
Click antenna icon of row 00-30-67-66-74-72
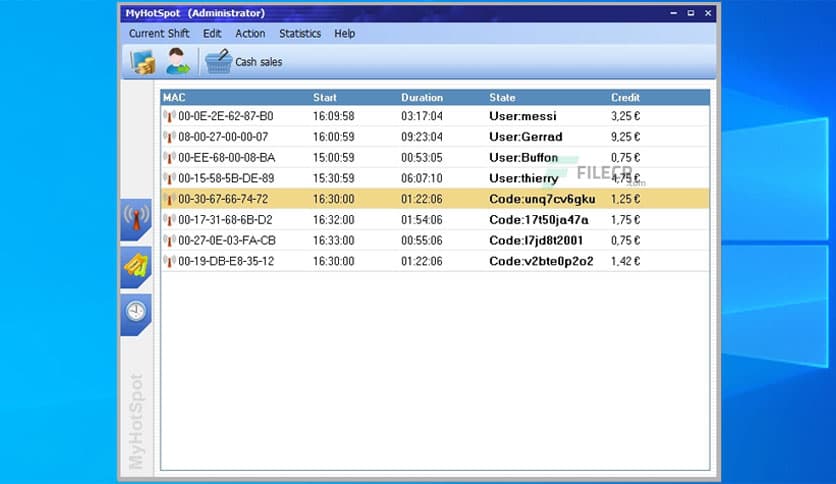pos(169,199)
